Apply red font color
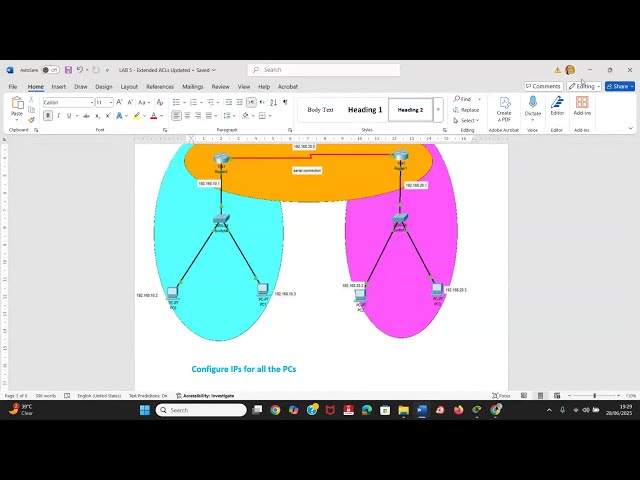This screenshot has width=640, height=480. [154, 116]
